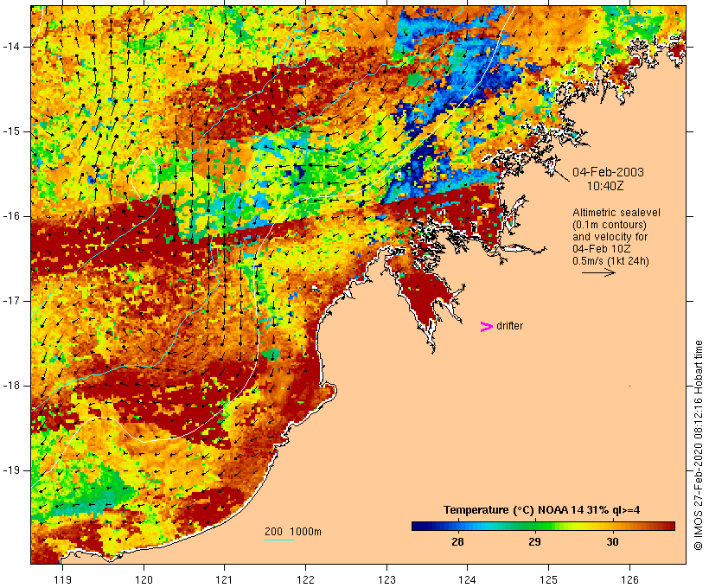This screenshot has width=709, height=588.
Task: Click the cyan isobath legend line sample
Action: tap(279, 540)
